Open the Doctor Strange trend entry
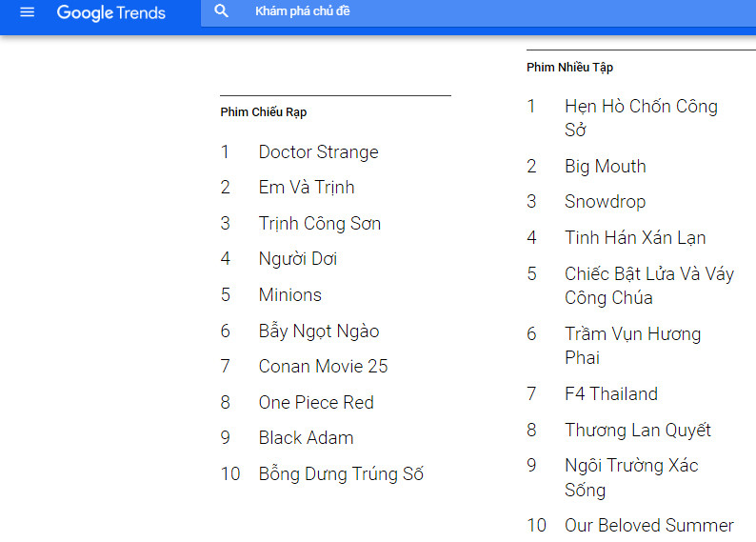 (318, 152)
